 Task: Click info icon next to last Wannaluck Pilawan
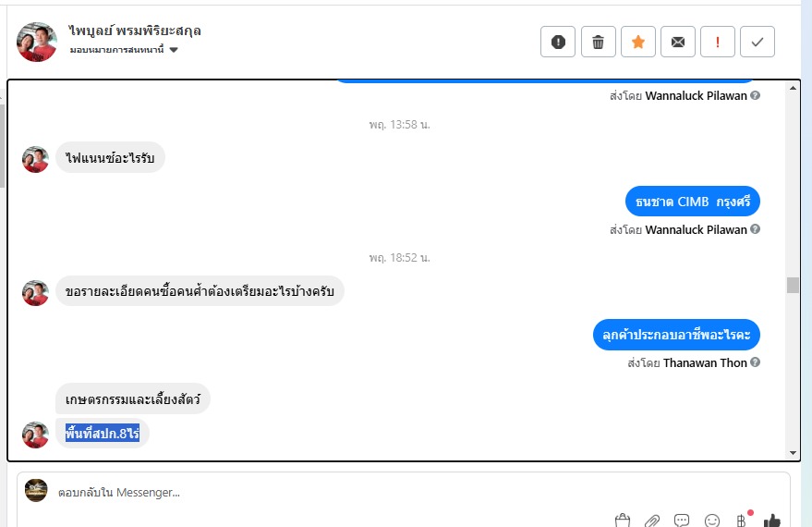coord(756,230)
